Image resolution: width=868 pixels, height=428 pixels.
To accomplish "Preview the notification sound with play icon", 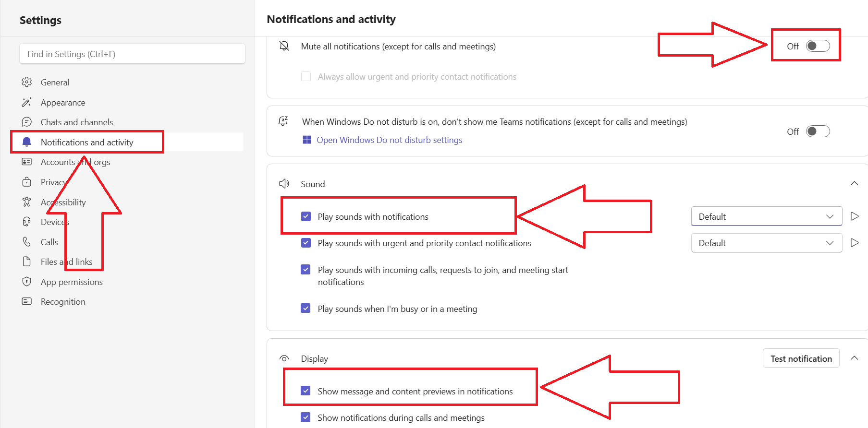I will (855, 216).
